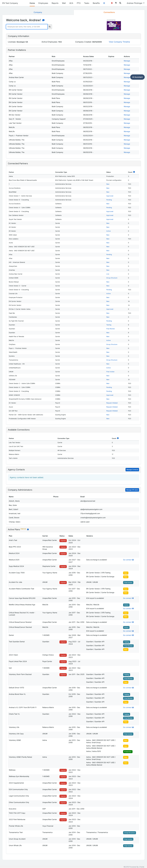This screenshot has width=147, height=868.
Task: Click the info icon beside Active Plans
Action: [28, 529]
